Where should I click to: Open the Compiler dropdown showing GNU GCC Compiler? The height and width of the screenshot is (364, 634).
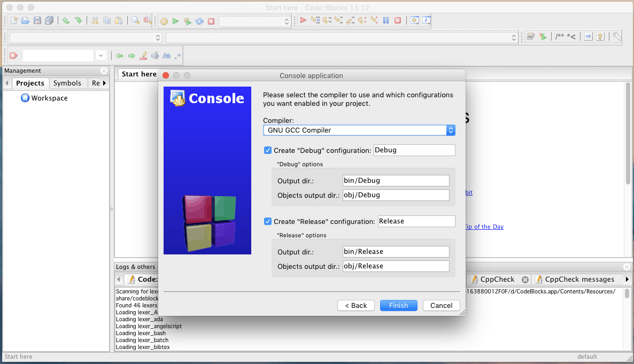[451, 130]
